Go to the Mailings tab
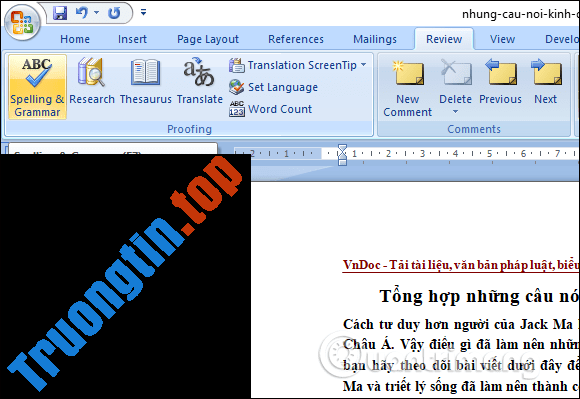Screen dimensions: 580x399 coord(375,39)
